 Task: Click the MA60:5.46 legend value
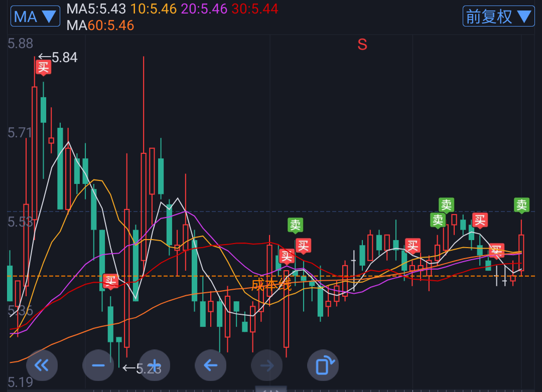pyautogui.click(x=100, y=25)
